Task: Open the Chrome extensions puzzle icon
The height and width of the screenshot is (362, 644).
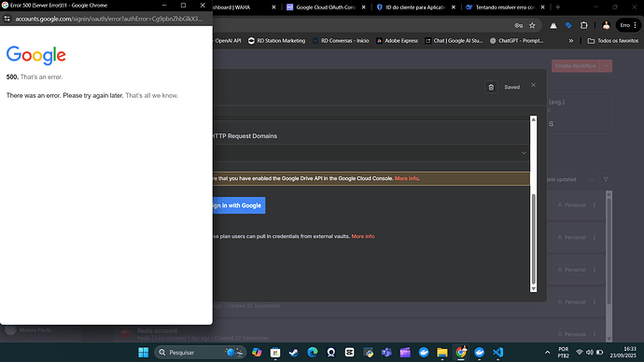Action: coord(583,25)
